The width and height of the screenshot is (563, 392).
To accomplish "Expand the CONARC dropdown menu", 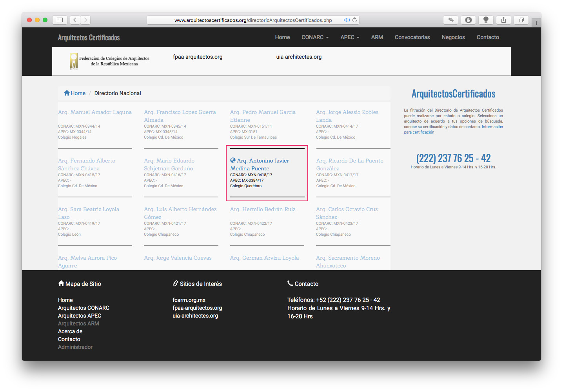I will 315,37.
